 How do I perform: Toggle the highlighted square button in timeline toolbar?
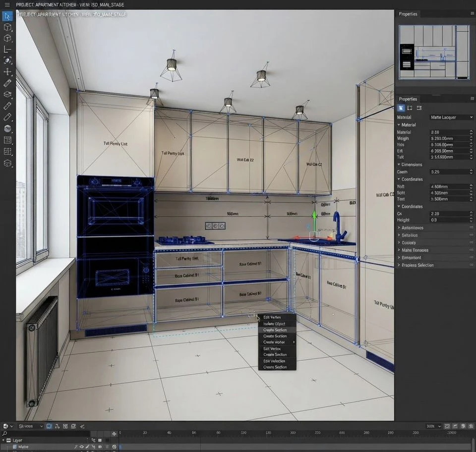tap(49, 426)
